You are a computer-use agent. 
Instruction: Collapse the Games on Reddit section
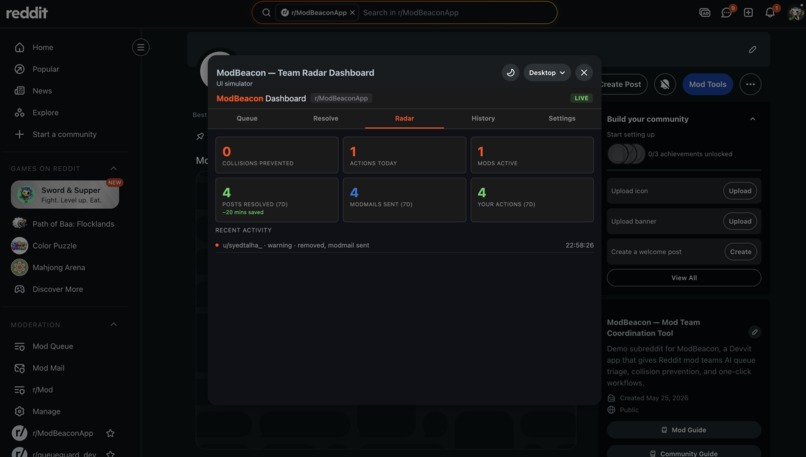pos(114,169)
